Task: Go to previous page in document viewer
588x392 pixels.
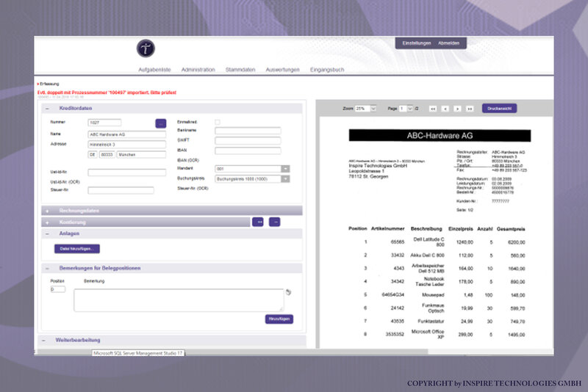Action: click(445, 109)
